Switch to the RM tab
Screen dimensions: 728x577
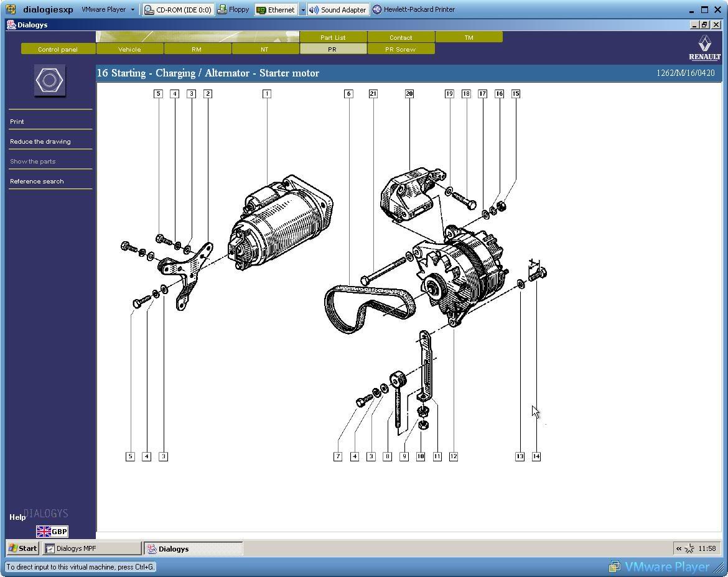coord(197,48)
